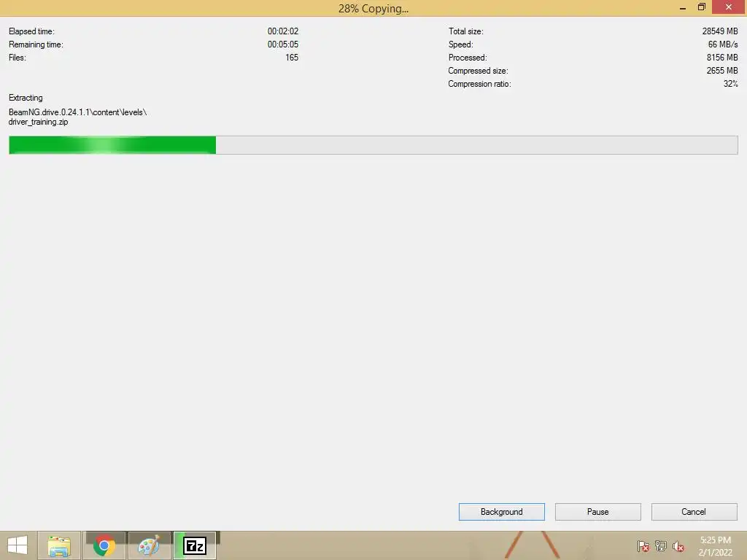747x560 pixels.
Task: Click the 'Speed:' label
Action: point(461,44)
